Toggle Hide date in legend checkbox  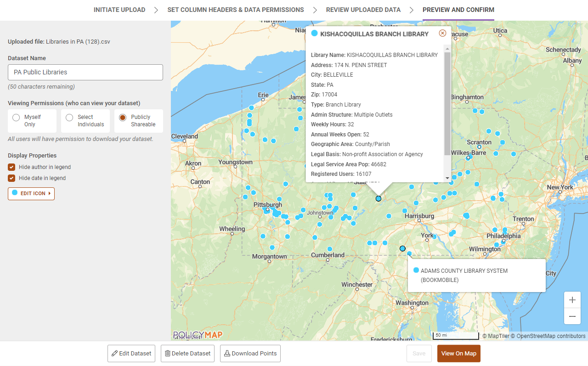point(11,178)
